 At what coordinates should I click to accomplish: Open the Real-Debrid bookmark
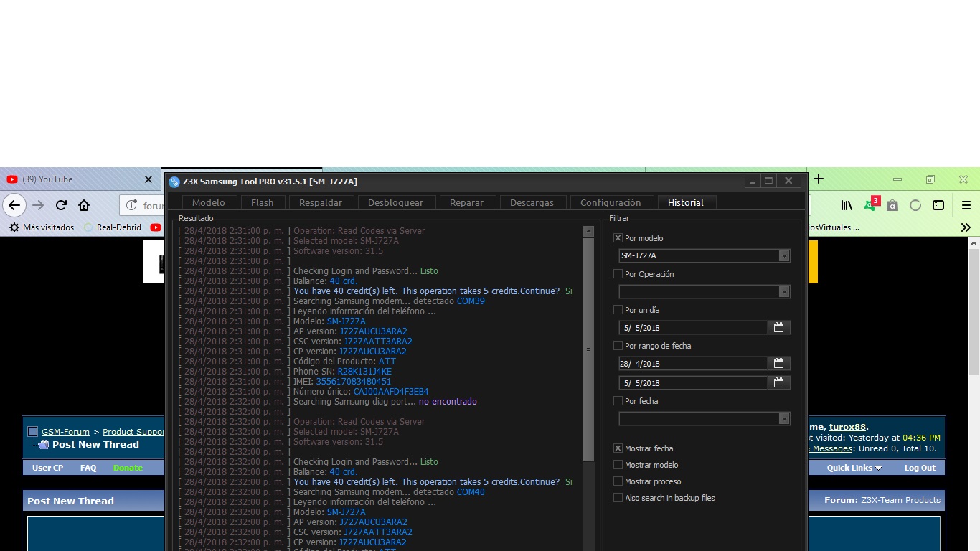point(113,227)
